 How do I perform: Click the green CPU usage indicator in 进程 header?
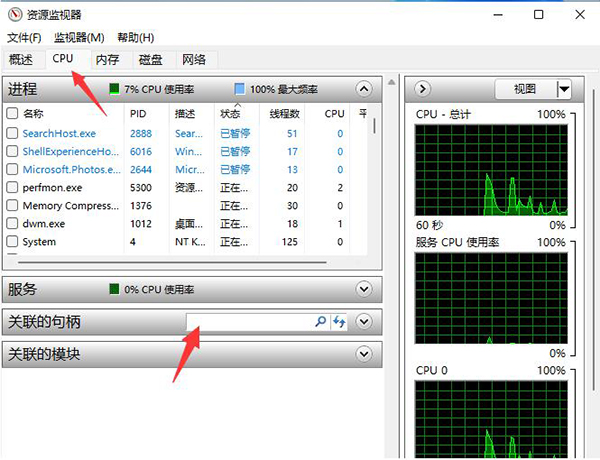114,89
